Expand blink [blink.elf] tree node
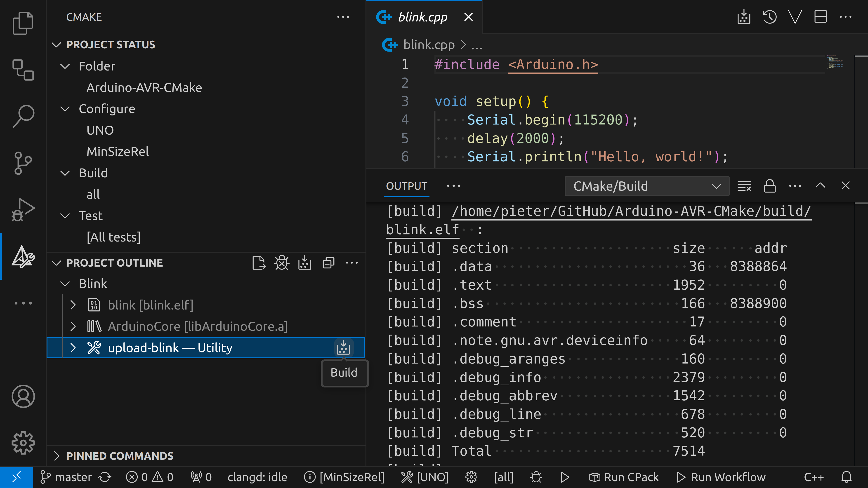The height and width of the screenshot is (488, 868). point(73,305)
